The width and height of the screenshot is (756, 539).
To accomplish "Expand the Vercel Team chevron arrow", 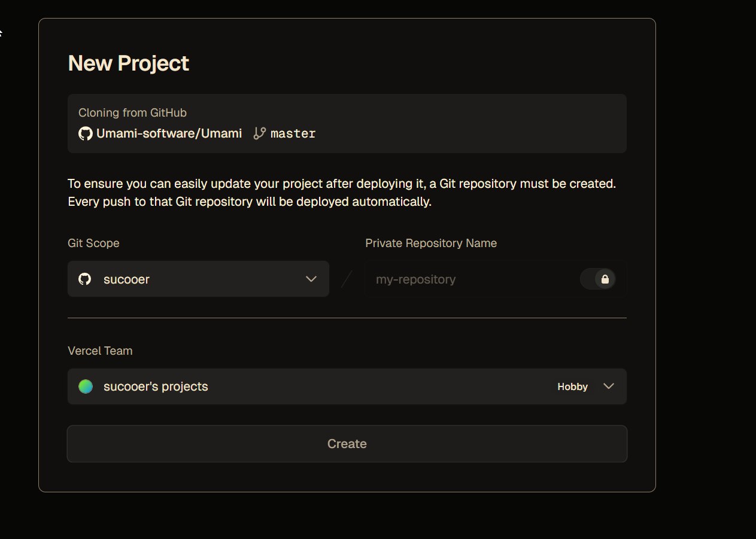I will point(609,386).
